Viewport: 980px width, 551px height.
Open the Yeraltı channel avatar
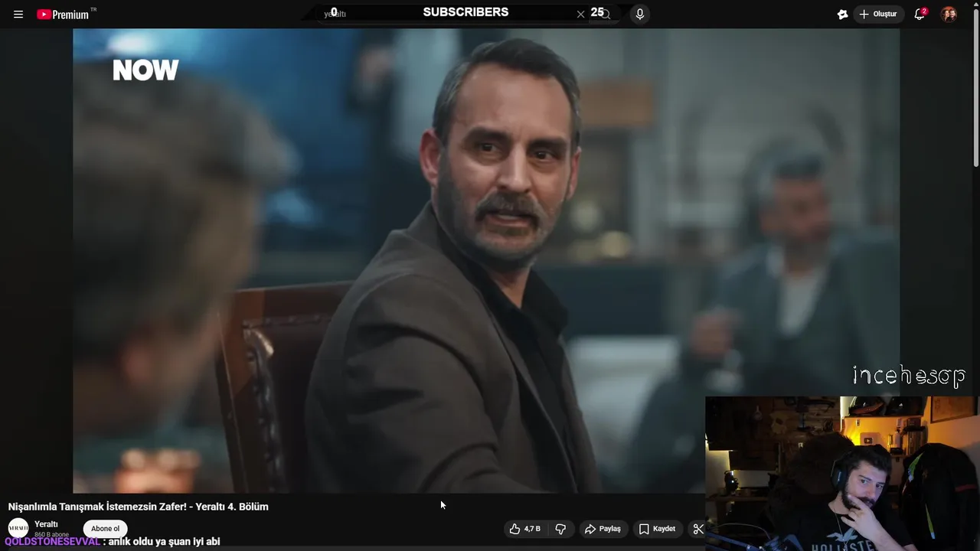(x=18, y=528)
